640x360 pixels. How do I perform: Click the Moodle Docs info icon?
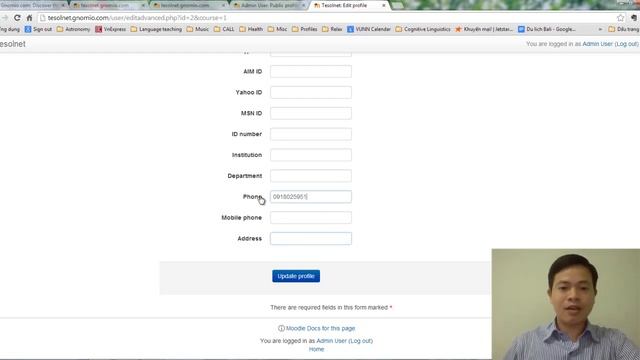pos(281,328)
